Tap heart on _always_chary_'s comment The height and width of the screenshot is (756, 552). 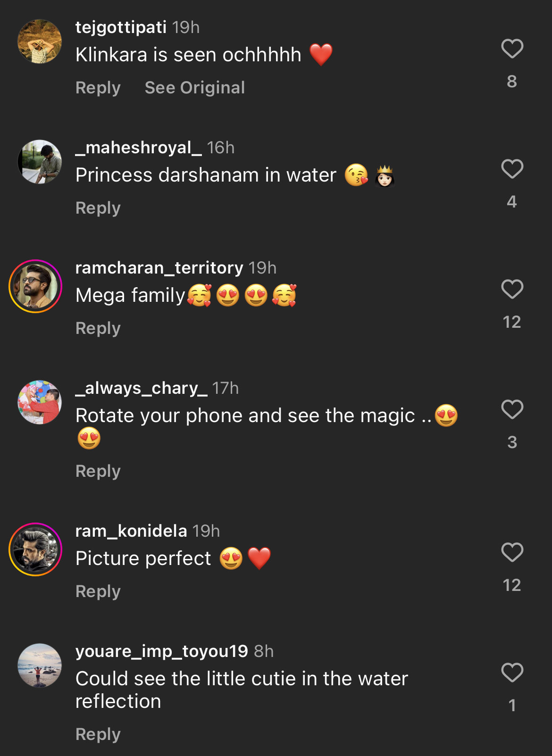click(x=512, y=409)
